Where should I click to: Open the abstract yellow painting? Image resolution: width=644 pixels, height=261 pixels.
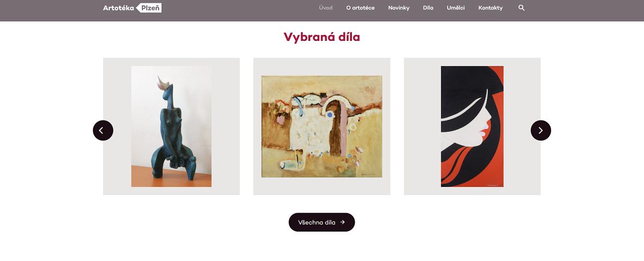tap(321, 126)
